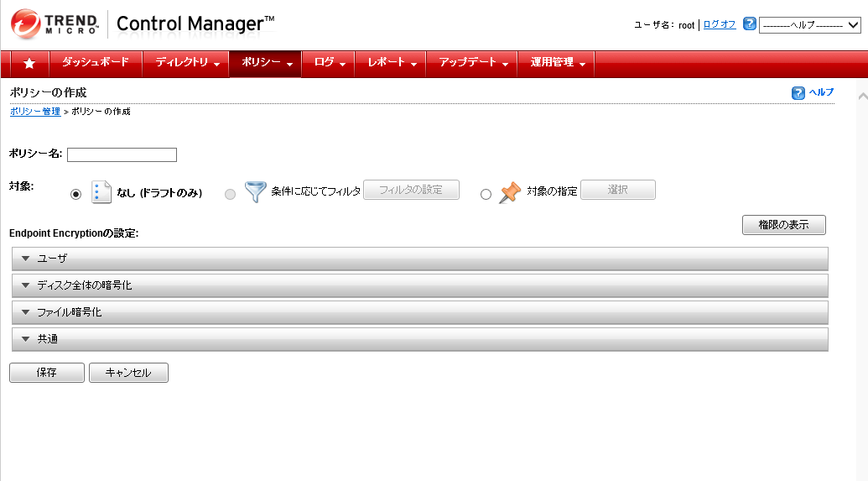Click the pushpin target icon
The height and width of the screenshot is (481, 868).
pyautogui.click(x=509, y=193)
